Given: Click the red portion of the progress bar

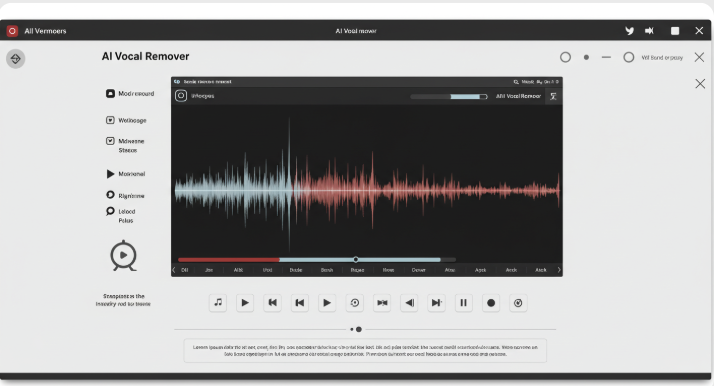Looking at the screenshot, I should [x=229, y=260].
